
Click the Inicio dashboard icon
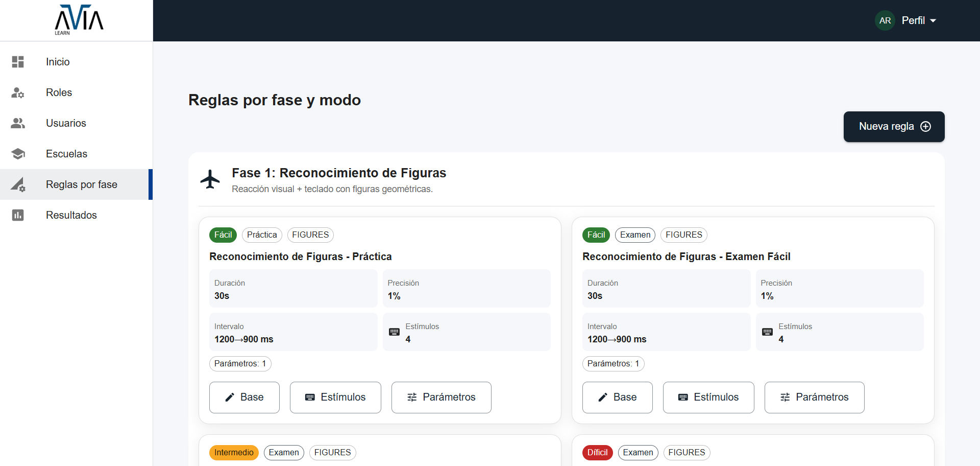click(18, 62)
